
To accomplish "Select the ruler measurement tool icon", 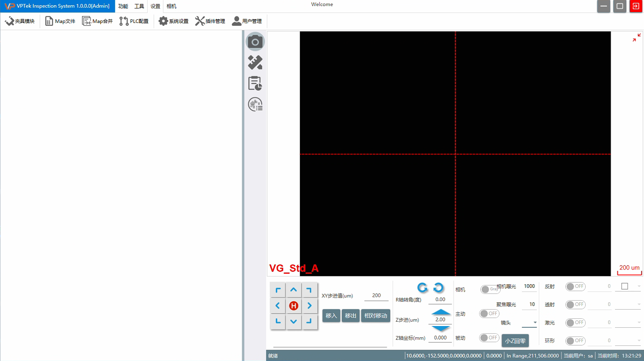I will click(255, 63).
